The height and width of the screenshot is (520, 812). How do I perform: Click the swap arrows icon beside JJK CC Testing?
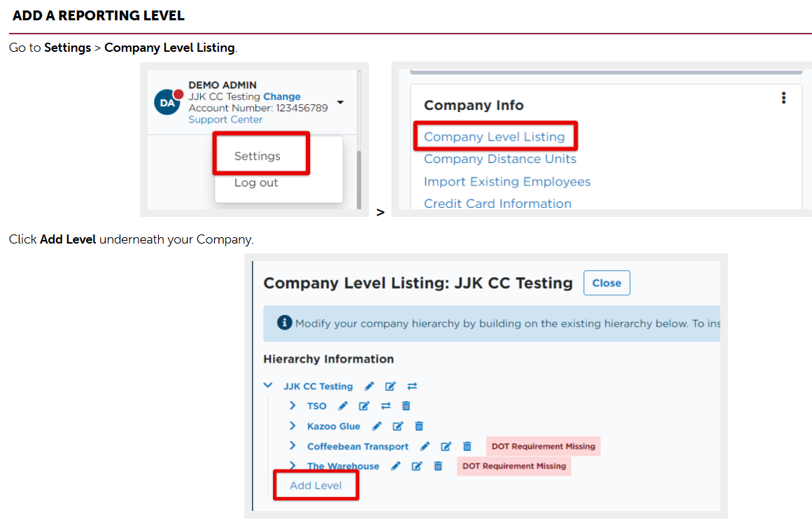tap(412, 386)
